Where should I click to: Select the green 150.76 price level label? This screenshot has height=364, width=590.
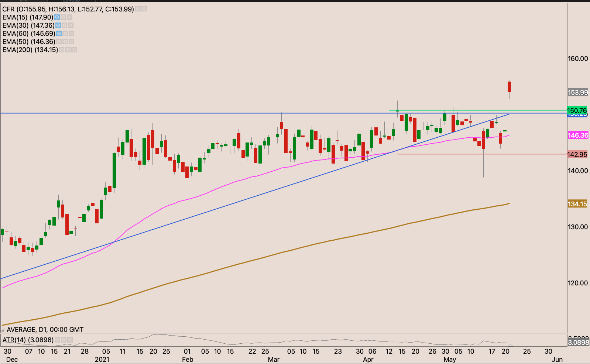coord(577,110)
